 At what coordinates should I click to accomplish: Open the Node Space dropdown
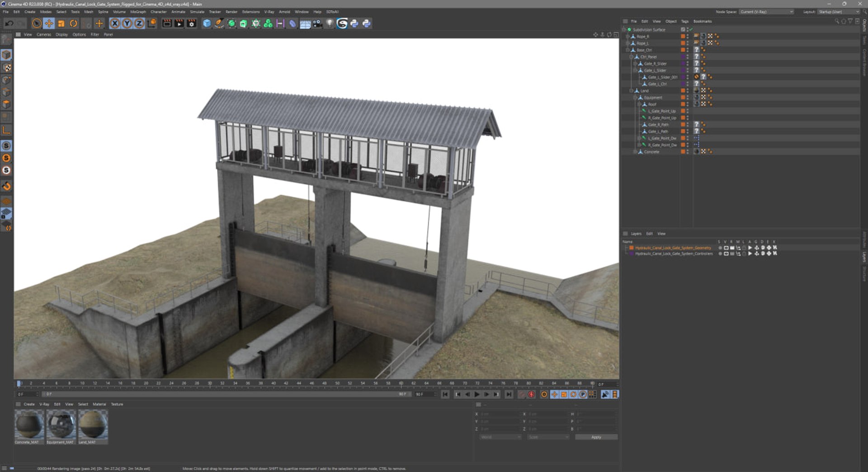click(766, 12)
